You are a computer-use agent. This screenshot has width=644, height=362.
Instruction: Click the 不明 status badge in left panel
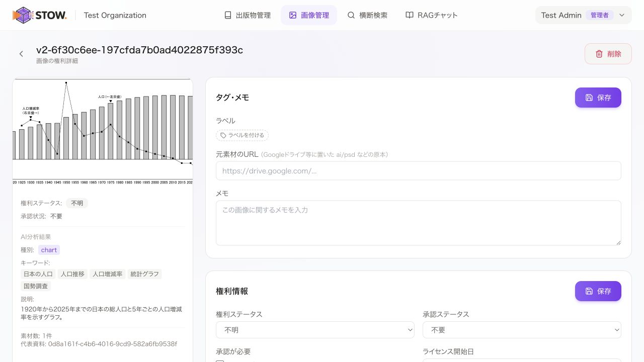[77, 203]
